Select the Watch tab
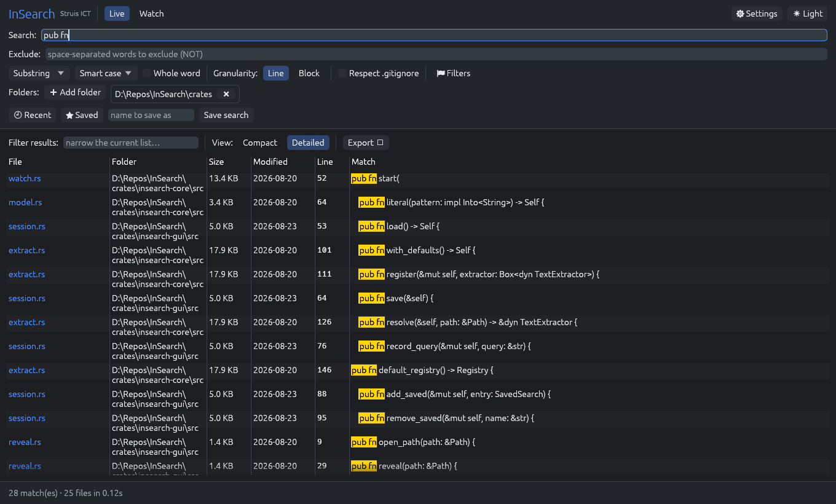The height and width of the screenshot is (504, 836). pyautogui.click(x=151, y=14)
